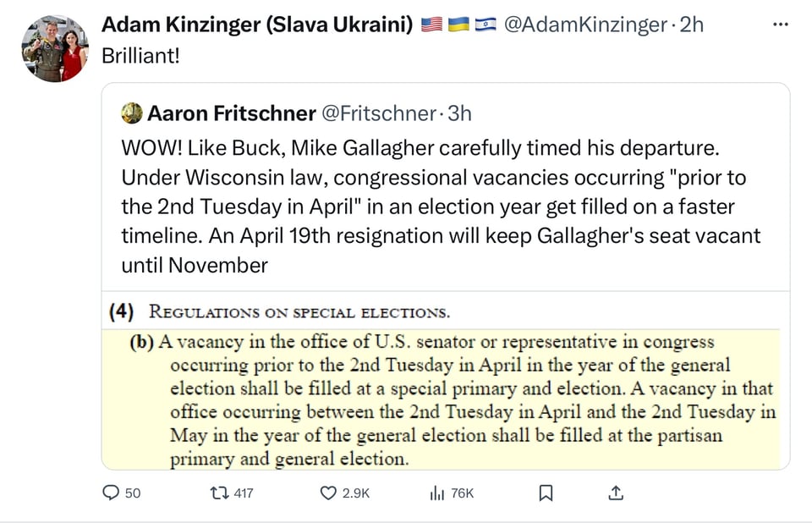Open Adam Kinzinger's profile picture
Screen dimensions: 812x523
point(55,48)
